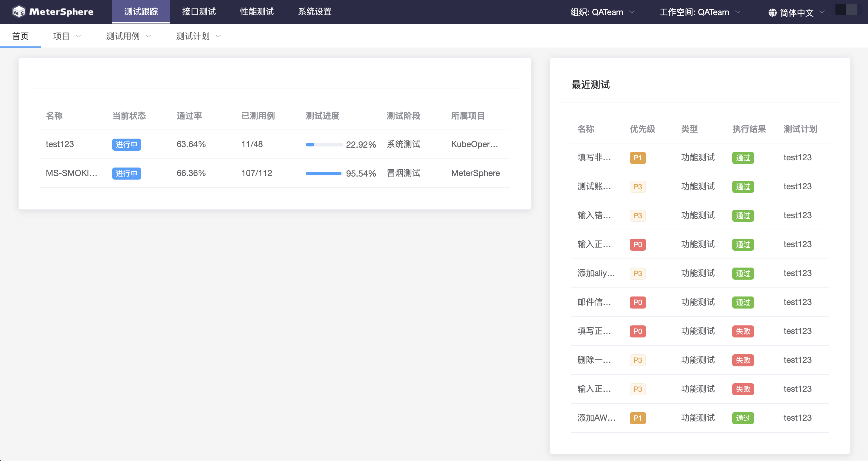The height and width of the screenshot is (461, 868).
Task: Click the 添加aliy… recent test row
Action: (x=700, y=273)
